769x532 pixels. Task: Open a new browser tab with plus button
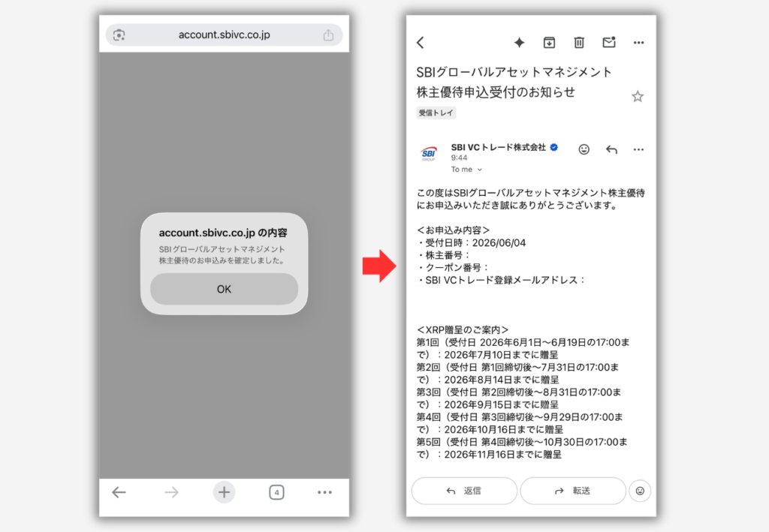click(x=224, y=491)
